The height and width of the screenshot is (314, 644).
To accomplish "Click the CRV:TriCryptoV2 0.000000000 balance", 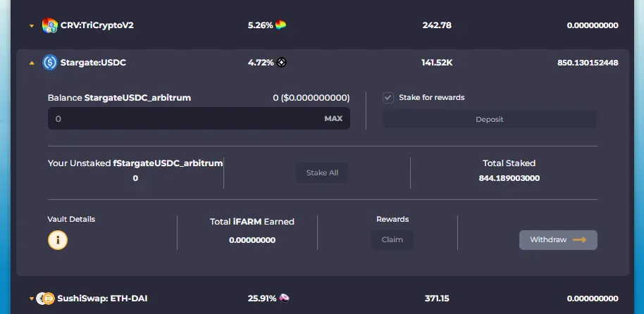I will 593,25.
